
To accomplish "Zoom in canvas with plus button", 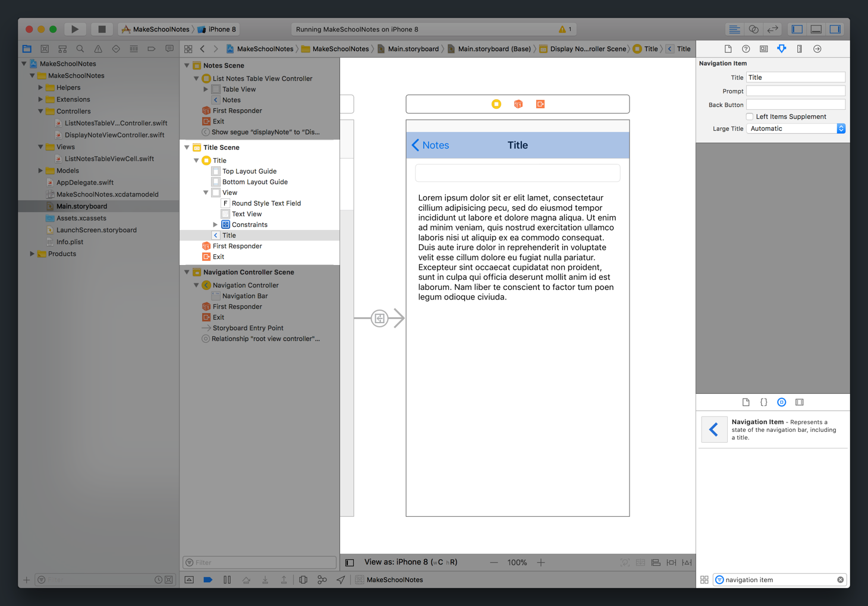I will 540,563.
